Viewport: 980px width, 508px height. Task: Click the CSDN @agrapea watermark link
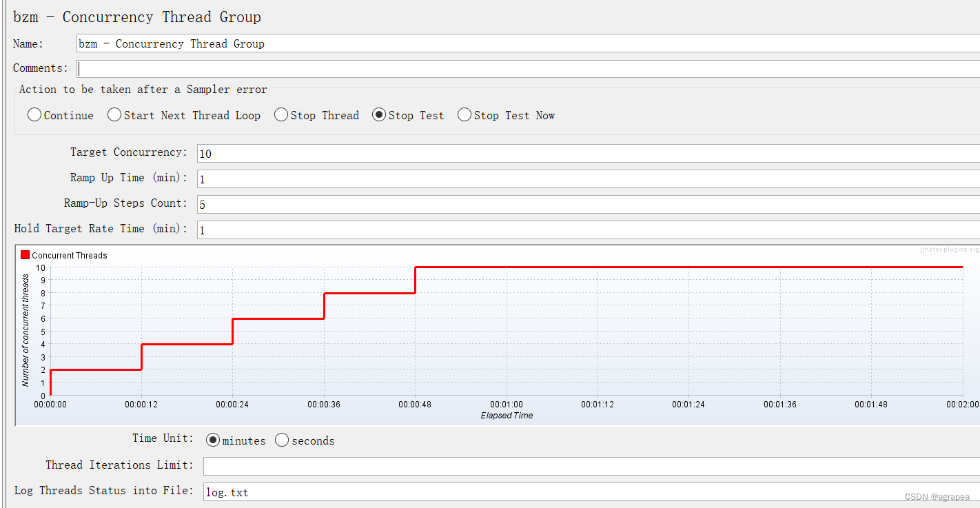(x=935, y=496)
